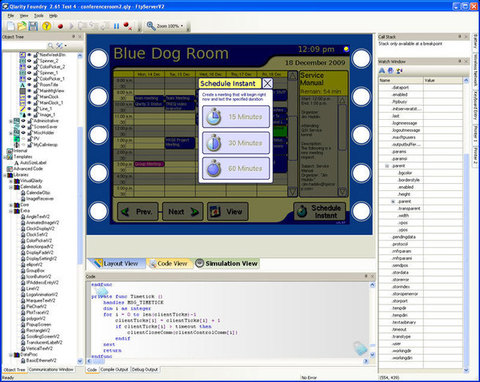Save the project using the floppy icon
The image size is (480, 382).
point(33,26)
